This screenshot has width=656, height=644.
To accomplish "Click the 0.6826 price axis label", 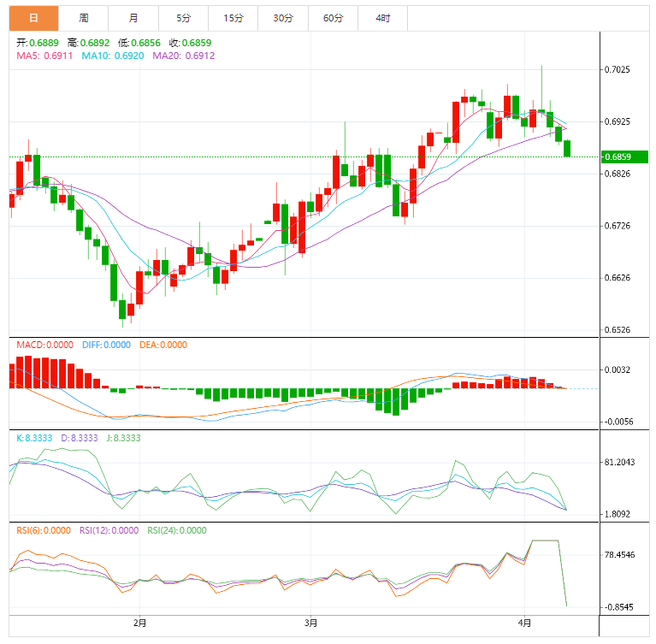I will click(x=618, y=174).
